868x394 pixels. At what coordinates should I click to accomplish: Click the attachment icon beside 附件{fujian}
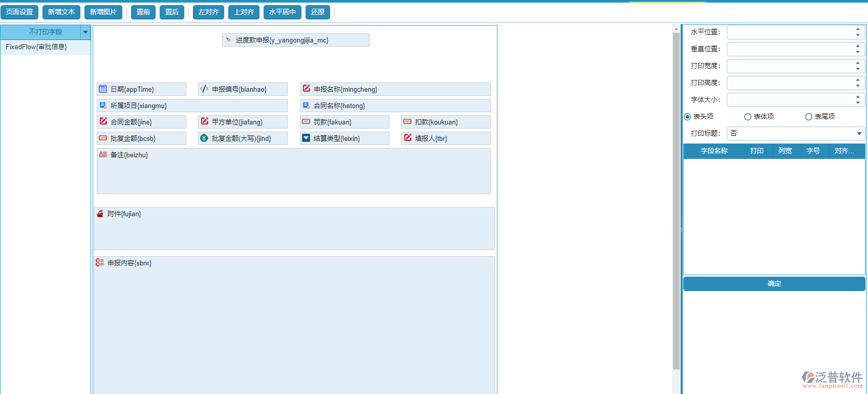(x=100, y=214)
